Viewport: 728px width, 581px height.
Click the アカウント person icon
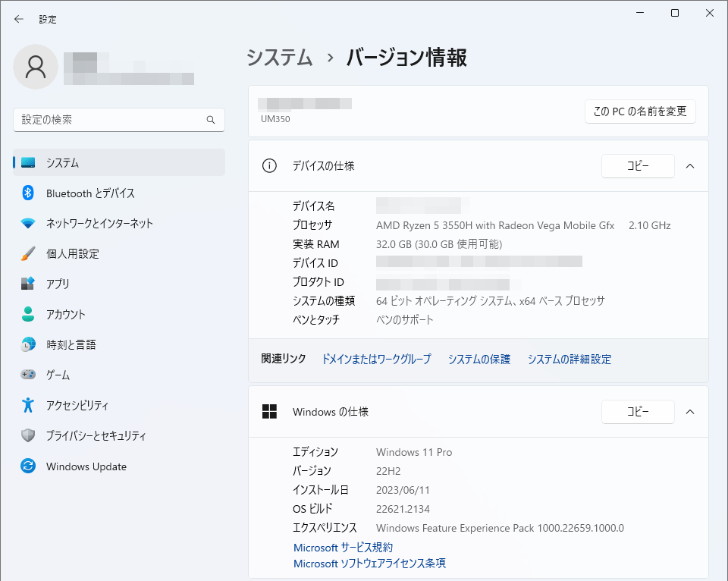point(28,314)
